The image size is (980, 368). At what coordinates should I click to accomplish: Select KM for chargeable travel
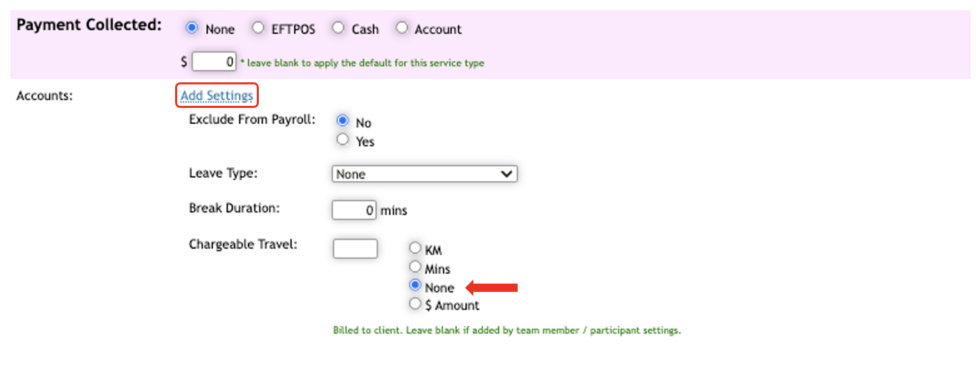click(x=415, y=248)
